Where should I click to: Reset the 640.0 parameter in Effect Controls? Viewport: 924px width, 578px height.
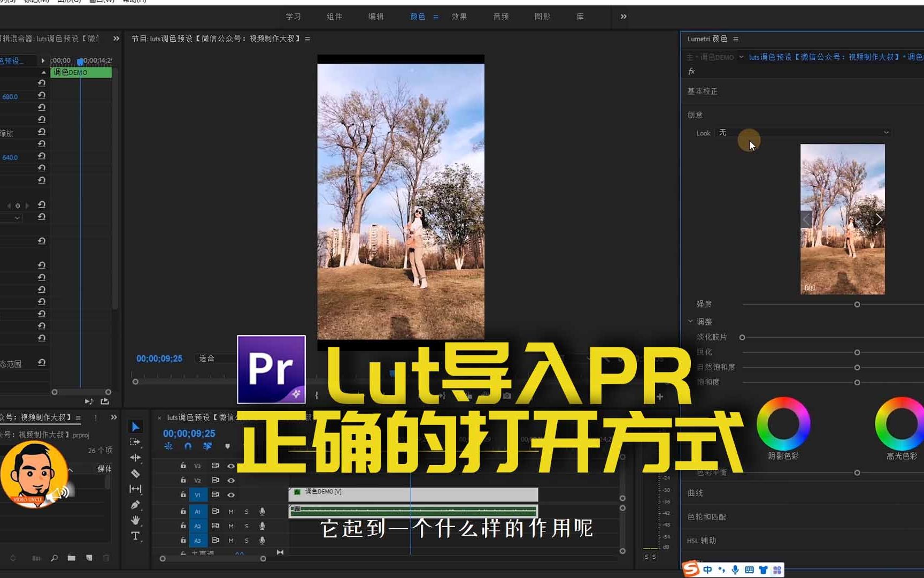41,156
